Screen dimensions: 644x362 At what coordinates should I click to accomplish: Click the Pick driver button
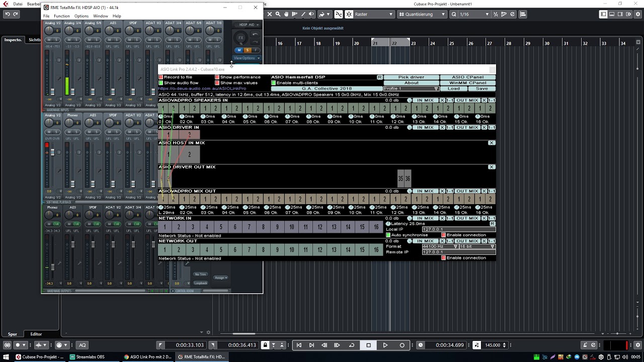[412, 77]
